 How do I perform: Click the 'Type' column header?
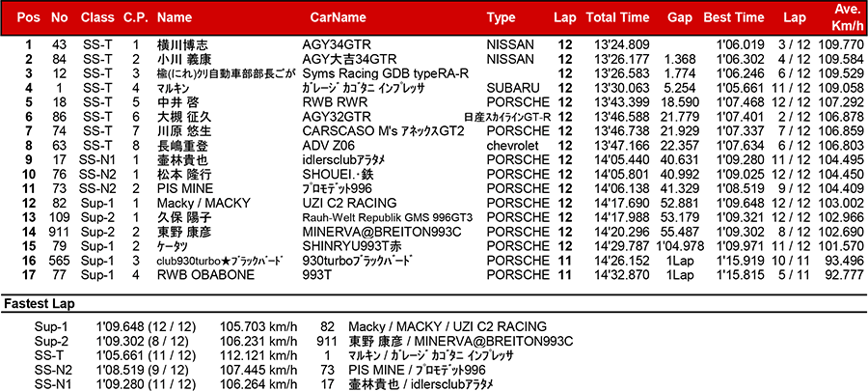click(x=501, y=17)
